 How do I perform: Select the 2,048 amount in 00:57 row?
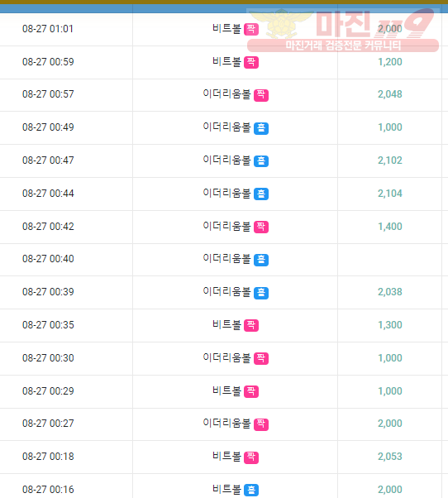click(390, 94)
